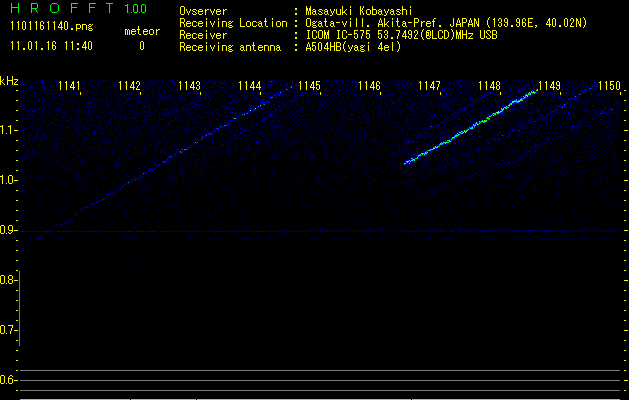Screen dimensions: 629x400
Task: Click the Ogata-vill. Akita-Pref. JAPAN location text
Action: (446, 23)
